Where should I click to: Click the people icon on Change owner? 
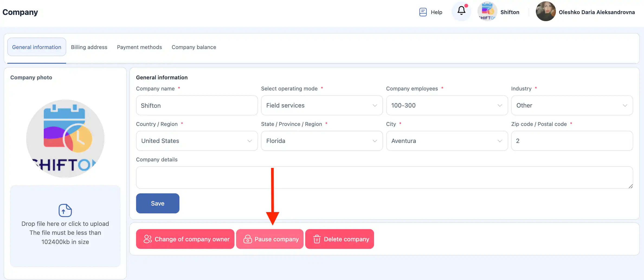pyautogui.click(x=148, y=239)
